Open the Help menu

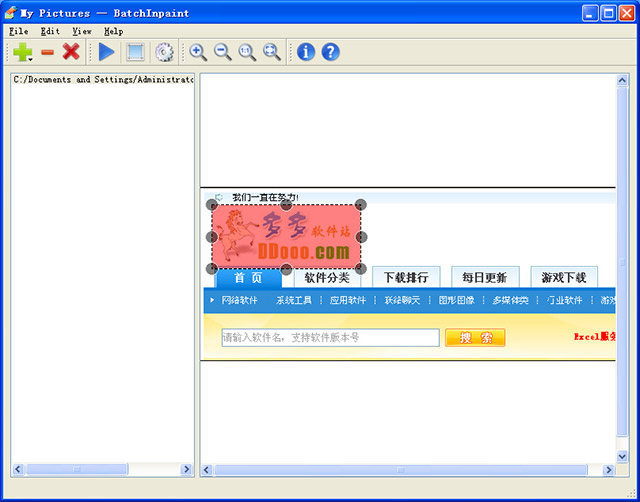tap(113, 31)
